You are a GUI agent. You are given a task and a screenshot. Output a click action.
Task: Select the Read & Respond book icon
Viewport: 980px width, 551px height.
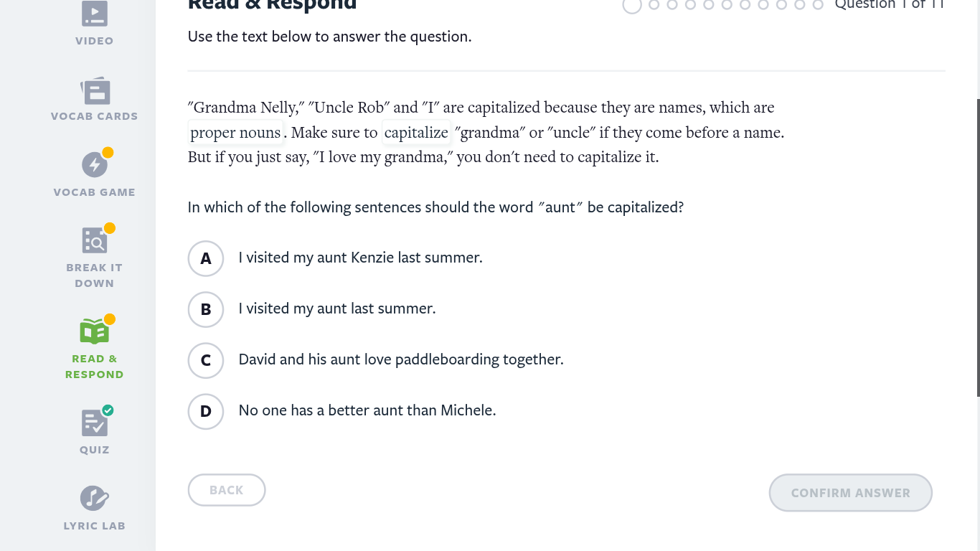95,331
